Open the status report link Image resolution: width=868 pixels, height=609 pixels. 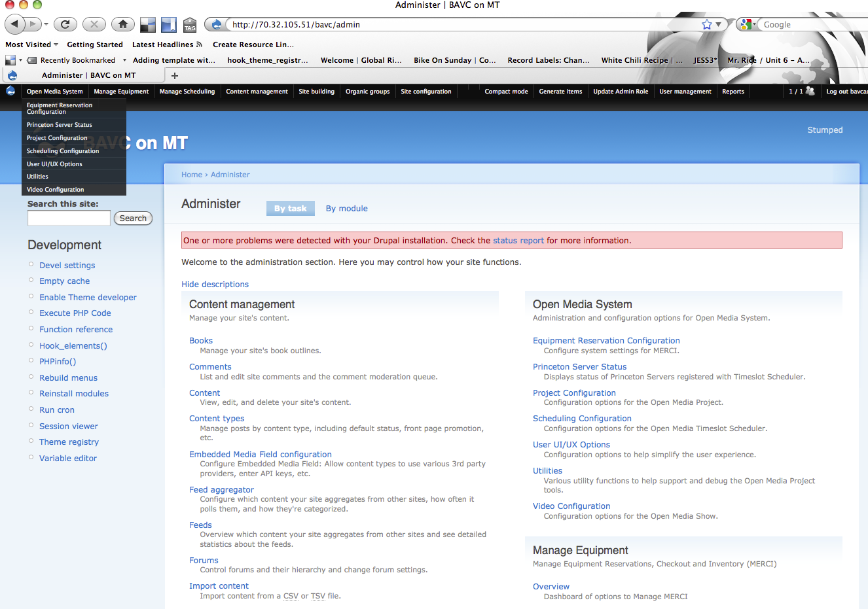point(518,240)
